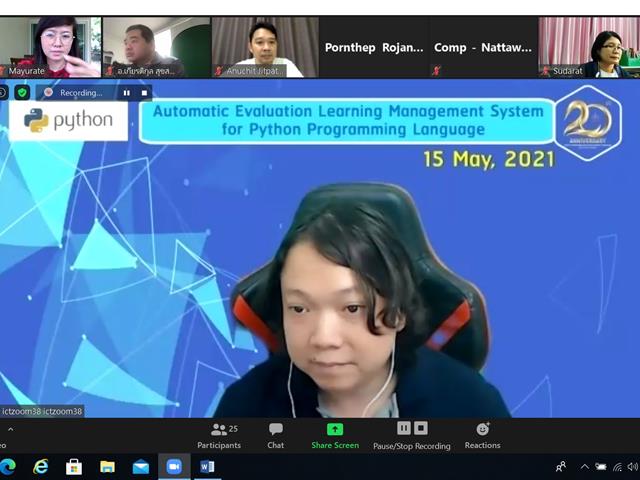Stop recording in top-left recording indicator
Viewport: 640px width, 480px height.
click(144, 93)
